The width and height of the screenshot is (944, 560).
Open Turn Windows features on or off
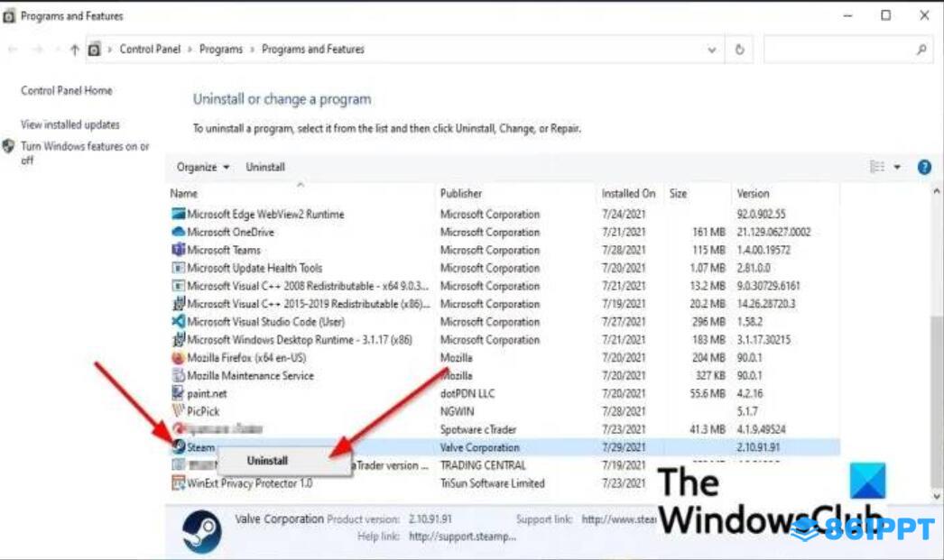pyautogui.click(x=85, y=153)
